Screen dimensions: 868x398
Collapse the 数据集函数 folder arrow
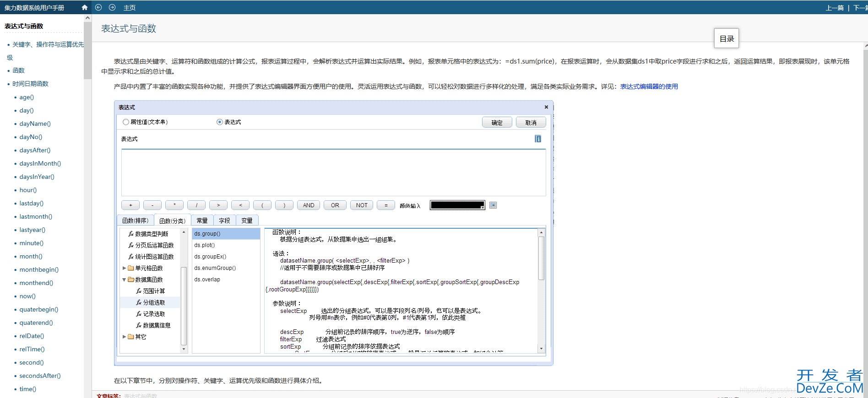pos(124,280)
